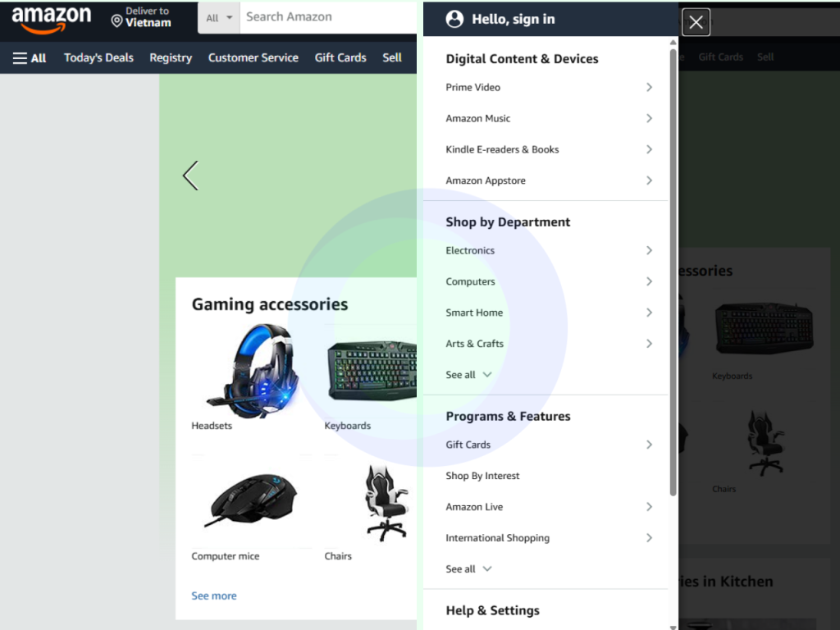Click the user avatar icon beside Hello, sign in
This screenshot has width=840, height=630.
tap(454, 20)
